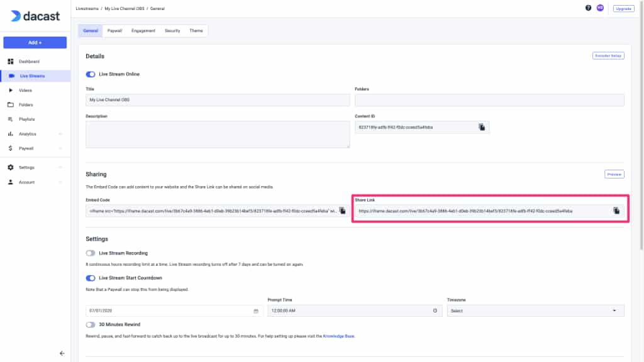Expand the Paywall sidebar submenu arrow
This screenshot has height=362, width=644.
[60, 148]
